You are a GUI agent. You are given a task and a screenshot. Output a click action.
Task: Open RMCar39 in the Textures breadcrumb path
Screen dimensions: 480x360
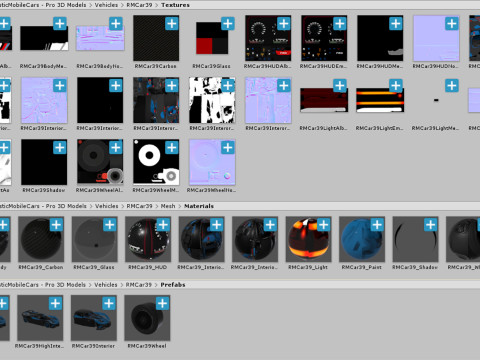139,5
